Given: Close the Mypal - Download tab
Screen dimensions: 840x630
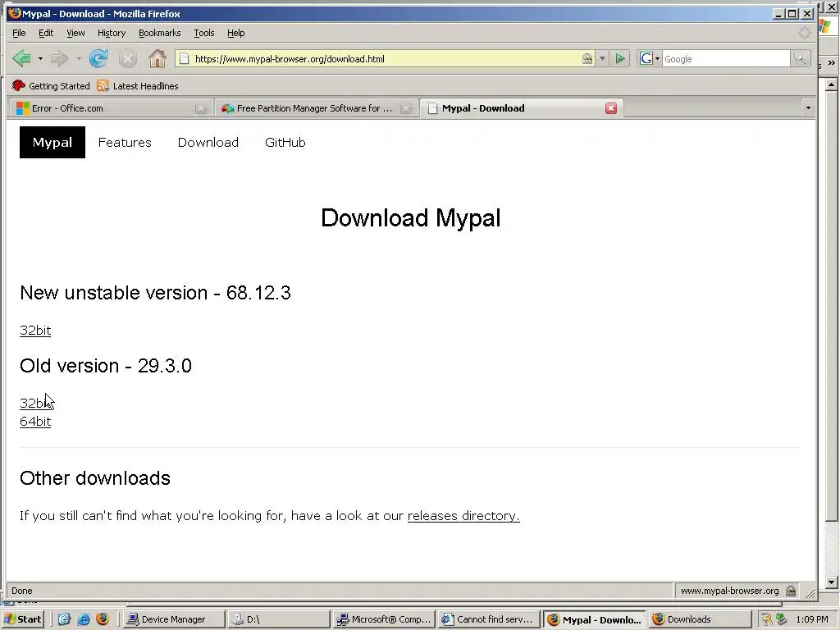Looking at the screenshot, I should click(610, 108).
